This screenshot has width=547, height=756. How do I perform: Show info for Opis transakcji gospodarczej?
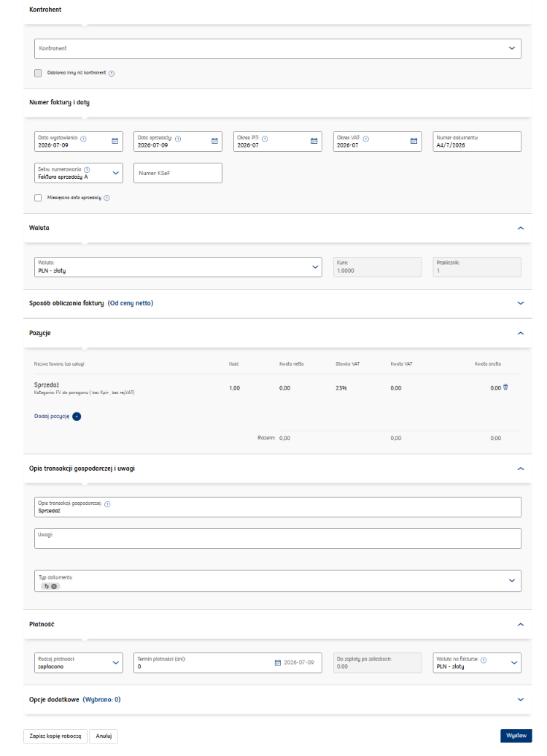(x=107, y=504)
